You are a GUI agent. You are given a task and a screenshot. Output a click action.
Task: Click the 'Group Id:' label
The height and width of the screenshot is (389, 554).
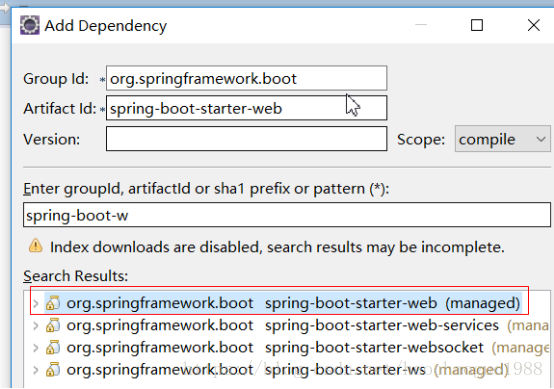pos(56,78)
